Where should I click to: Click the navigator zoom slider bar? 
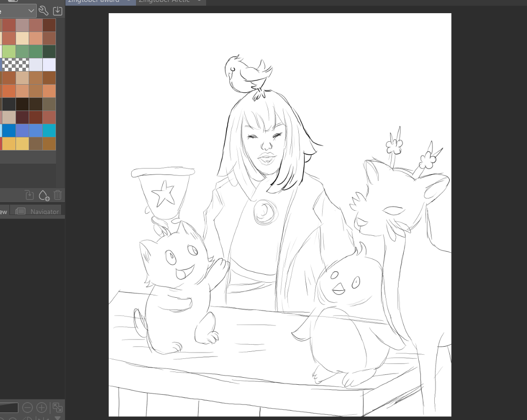click(x=9, y=408)
